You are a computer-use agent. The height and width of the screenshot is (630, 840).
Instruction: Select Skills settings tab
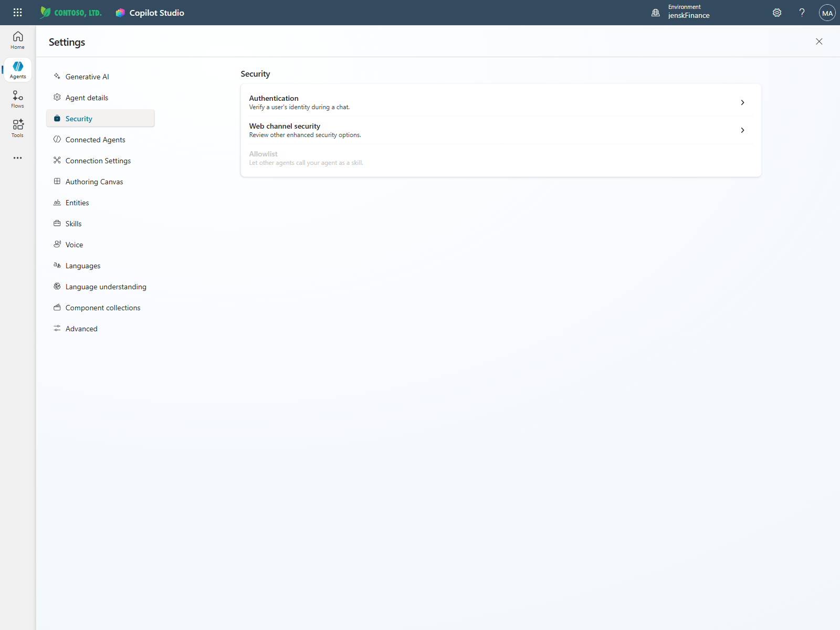[x=100, y=224]
